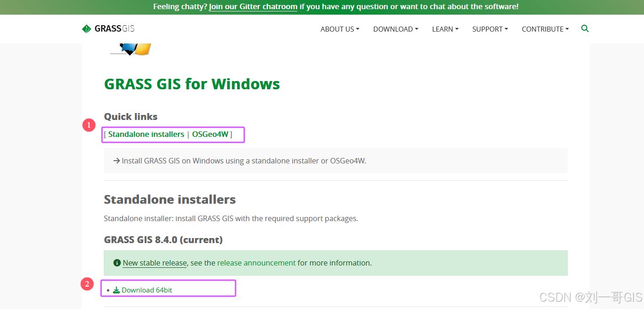Click the New stable release link
Screen dimensions: 644x309
coord(154,263)
